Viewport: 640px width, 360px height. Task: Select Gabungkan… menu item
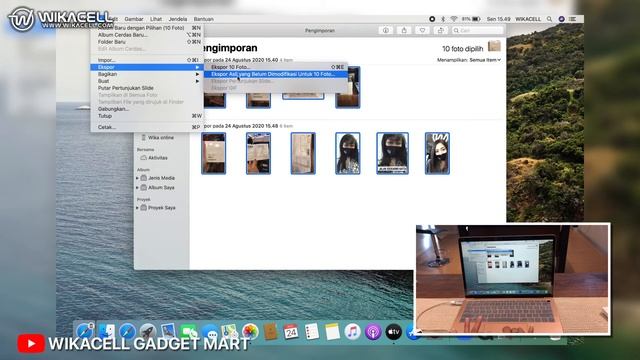pyautogui.click(x=147, y=109)
